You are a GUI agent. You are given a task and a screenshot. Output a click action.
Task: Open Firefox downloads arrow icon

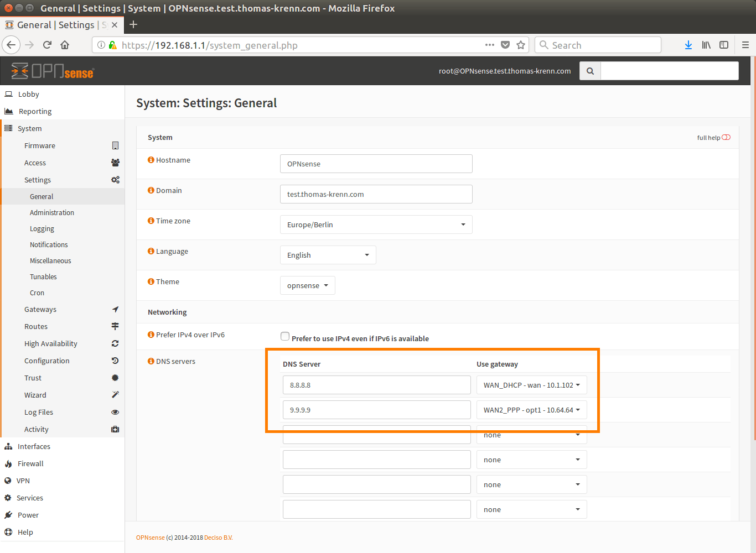click(688, 45)
